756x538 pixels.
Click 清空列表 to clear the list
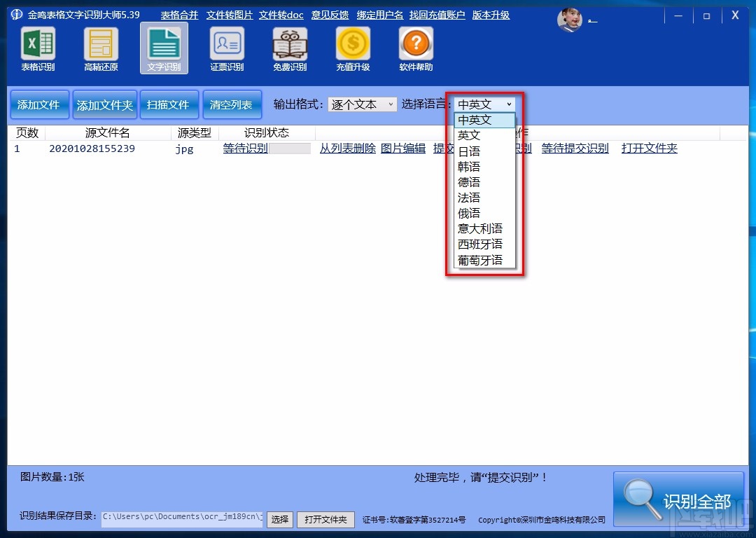click(232, 104)
